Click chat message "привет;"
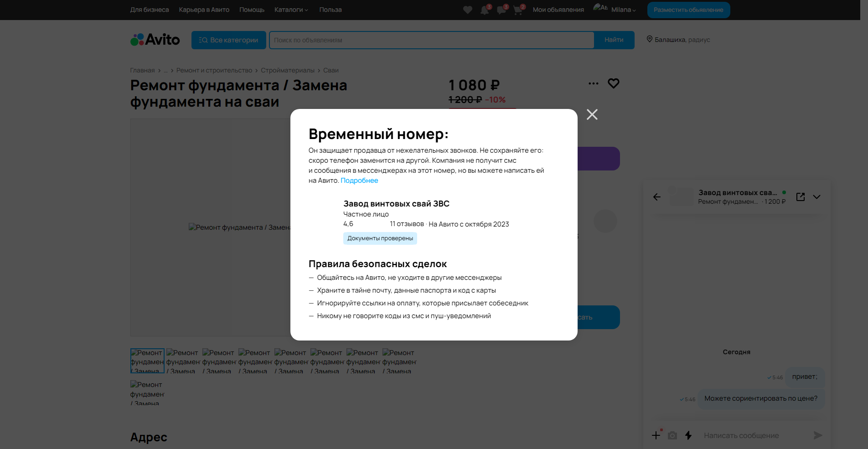Image resolution: width=868 pixels, height=449 pixels. [805, 377]
